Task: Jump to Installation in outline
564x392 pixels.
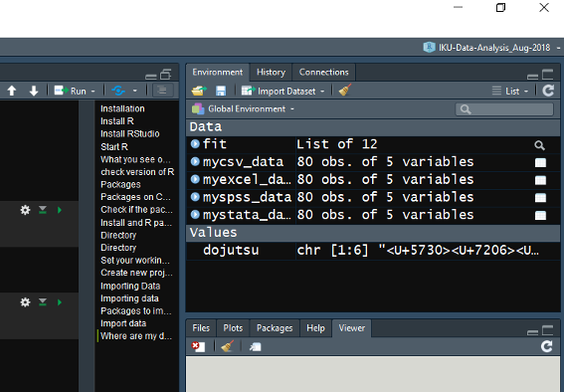Action: 122,108
